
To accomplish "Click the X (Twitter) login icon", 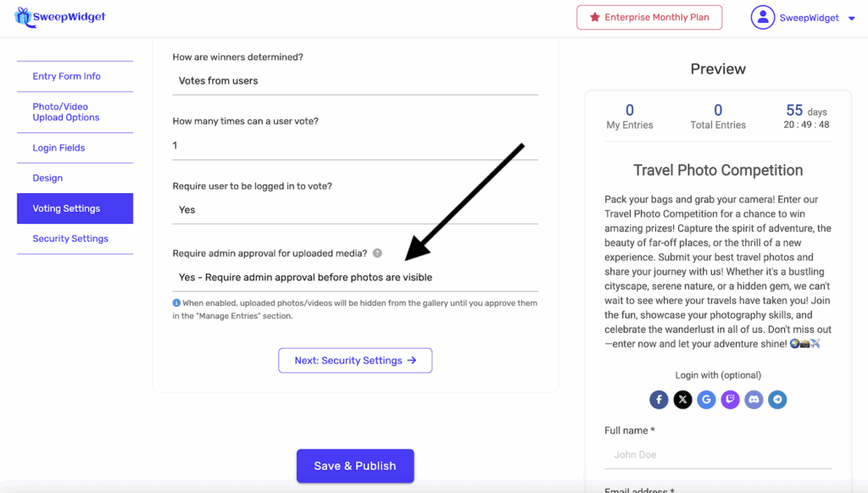I will 683,400.
